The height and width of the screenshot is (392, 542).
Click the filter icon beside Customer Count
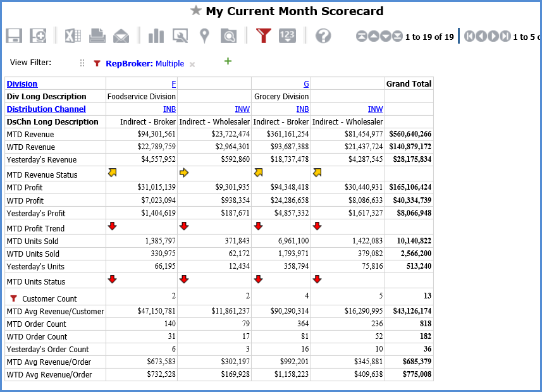pyautogui.click(x=13, y=298)
